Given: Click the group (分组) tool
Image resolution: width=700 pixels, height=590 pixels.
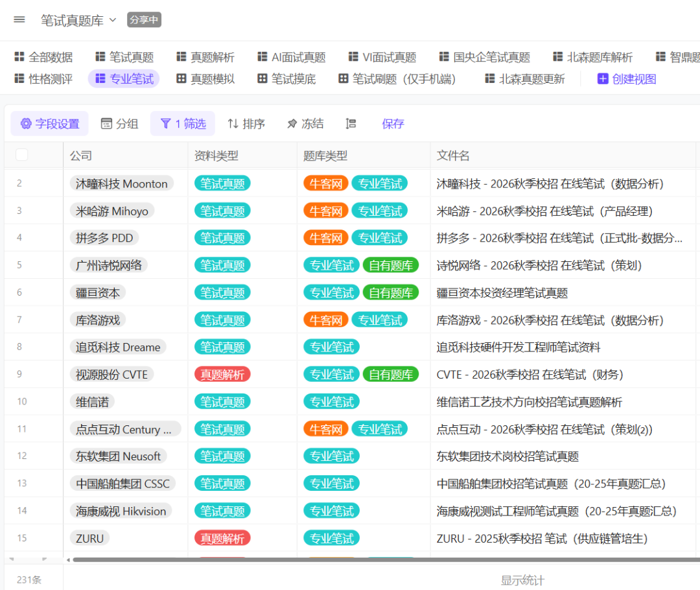Looking at the screenshot, I should click(x=120, y=124).
